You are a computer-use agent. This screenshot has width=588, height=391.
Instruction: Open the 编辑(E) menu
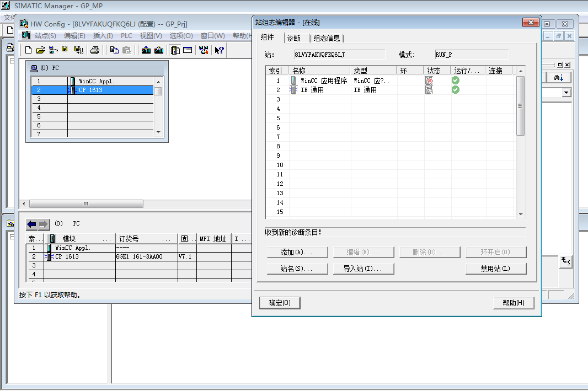tap(74, 36)
